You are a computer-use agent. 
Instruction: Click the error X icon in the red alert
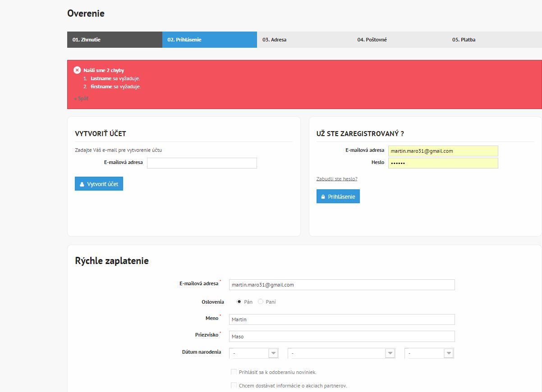[77, 70]
